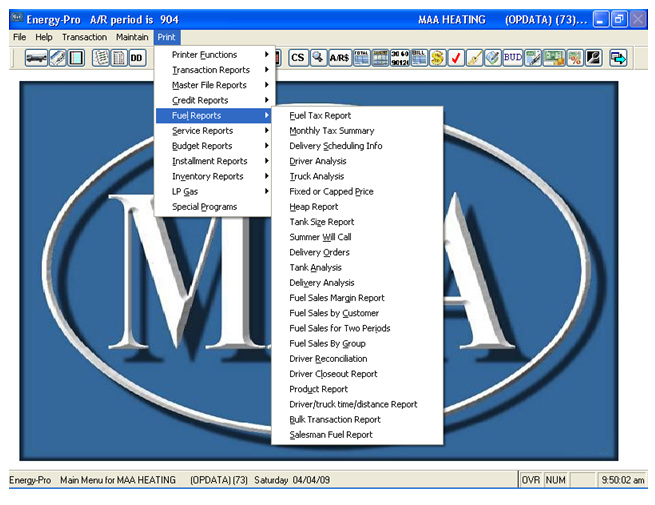Image resolution: width=655 pixels, height=505 pixels.
Task: Choose Driver Analysis report
Action: [357, 161]
